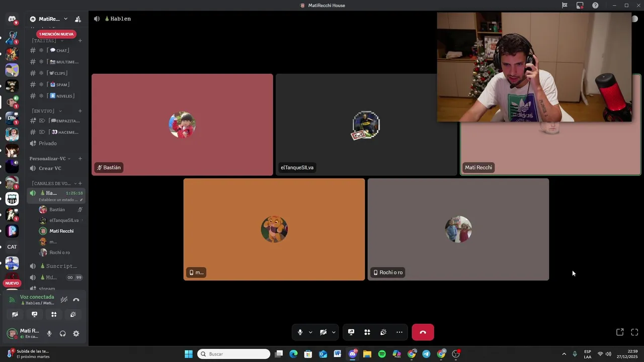Open more options ellipsis in the call bar

click(x=399, y=332)
